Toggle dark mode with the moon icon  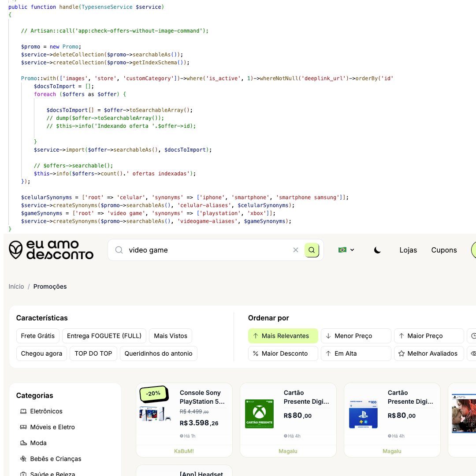[x=377, y=250]
